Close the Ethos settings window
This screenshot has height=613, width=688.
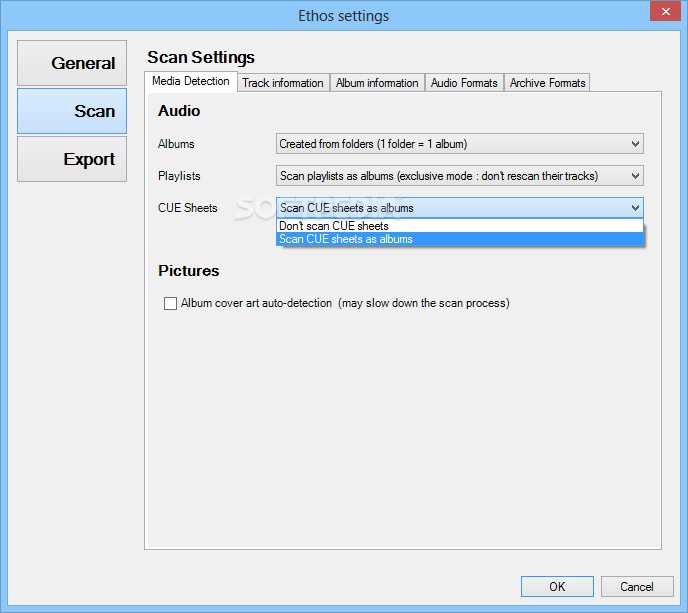(666, 11)
